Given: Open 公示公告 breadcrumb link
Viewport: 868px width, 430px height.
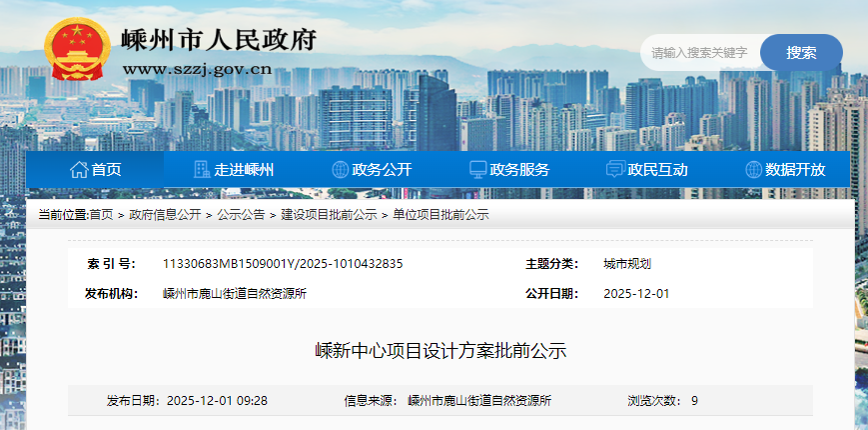Looking at the screenshot, I should (x=241, y=215).
